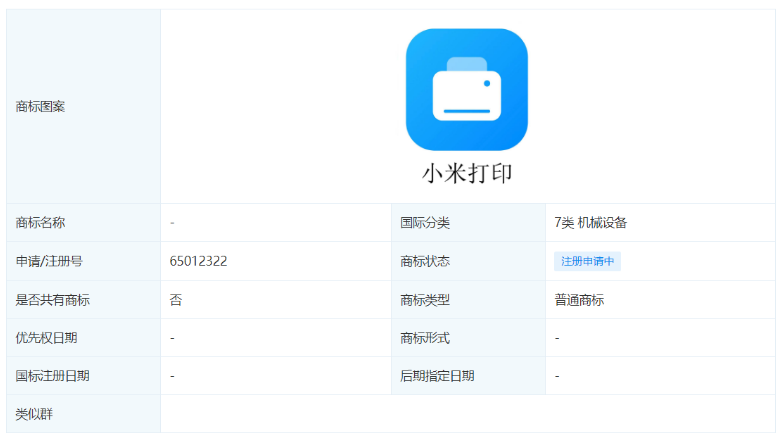This screenshot has width=776, height=443.
Task: Click the 商标形式 field label
Action: tap(425, 338)
